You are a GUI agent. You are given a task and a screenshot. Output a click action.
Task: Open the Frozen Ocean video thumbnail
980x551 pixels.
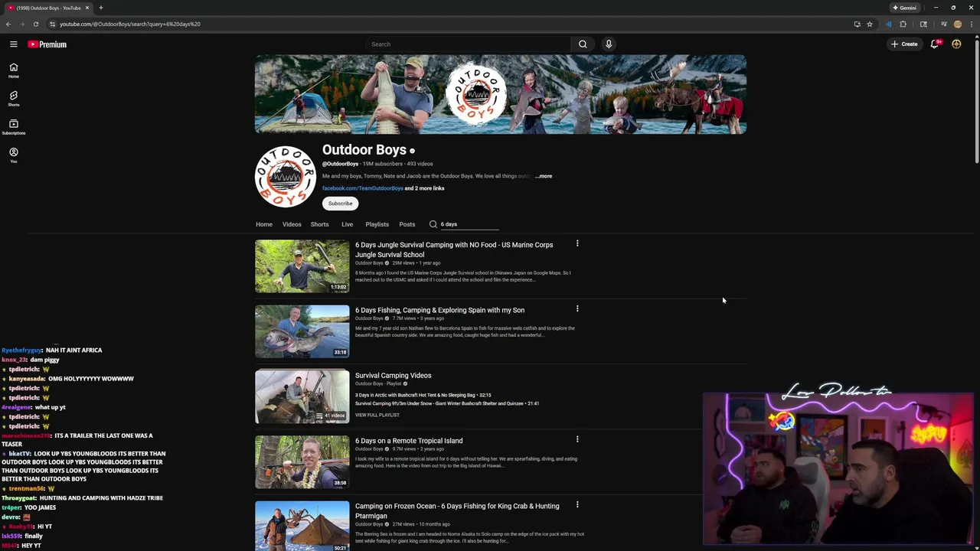(x=302, y=526)
